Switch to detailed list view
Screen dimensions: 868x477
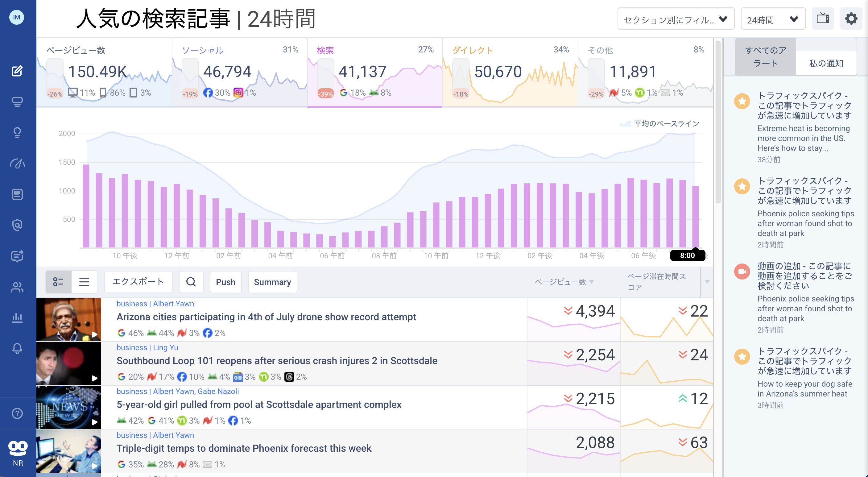tap(58, 282)
